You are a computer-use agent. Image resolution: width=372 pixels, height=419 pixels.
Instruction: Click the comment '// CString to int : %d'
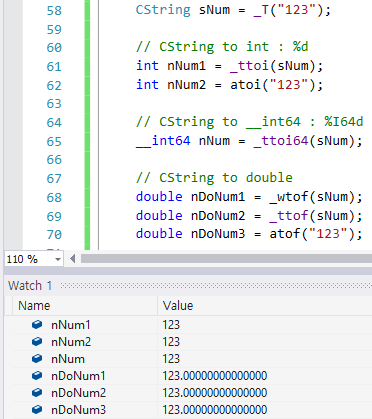click(x=222, y=47)
